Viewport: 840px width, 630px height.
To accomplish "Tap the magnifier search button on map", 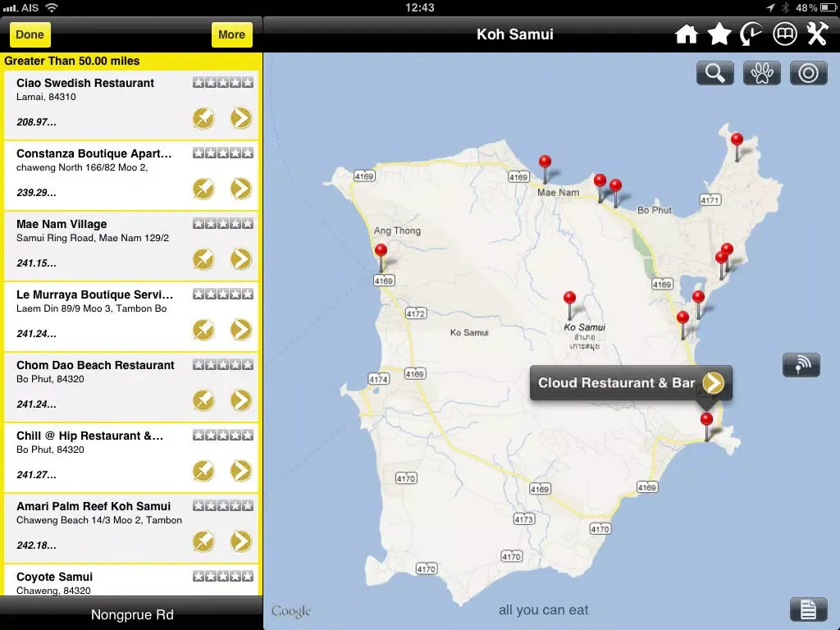I will pos(715,73).
